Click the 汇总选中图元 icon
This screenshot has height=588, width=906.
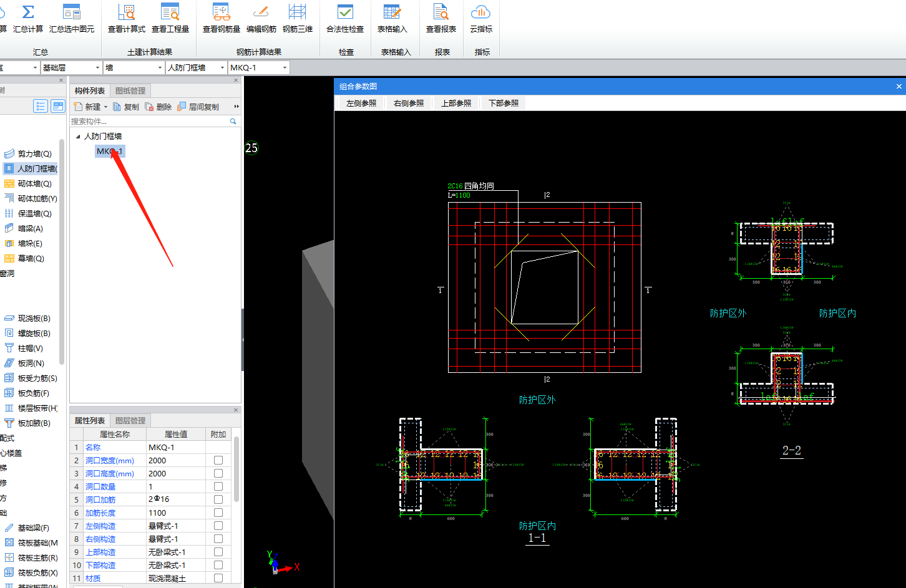tap(72, 12)
